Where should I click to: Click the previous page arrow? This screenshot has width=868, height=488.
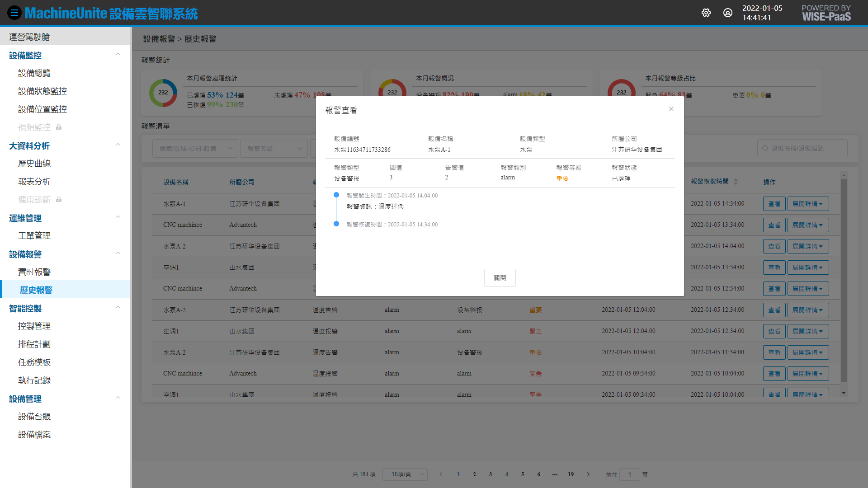pyautogui.click(x=441, y=474)
